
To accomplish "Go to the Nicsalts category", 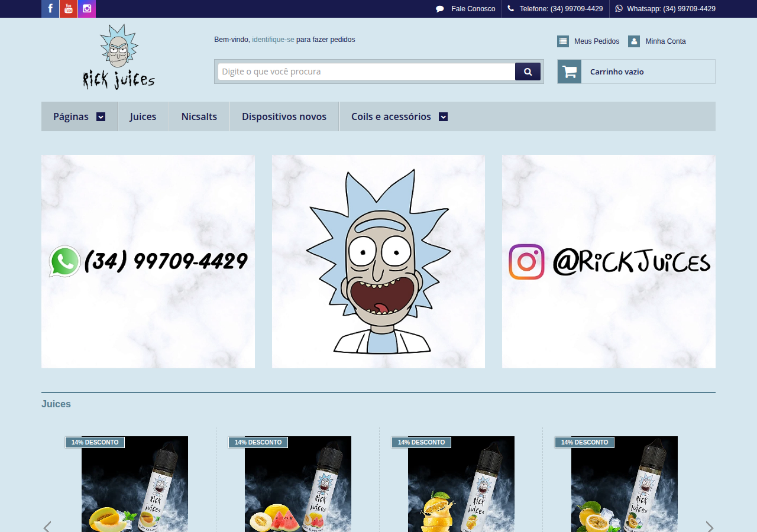I will click(199, 116).
